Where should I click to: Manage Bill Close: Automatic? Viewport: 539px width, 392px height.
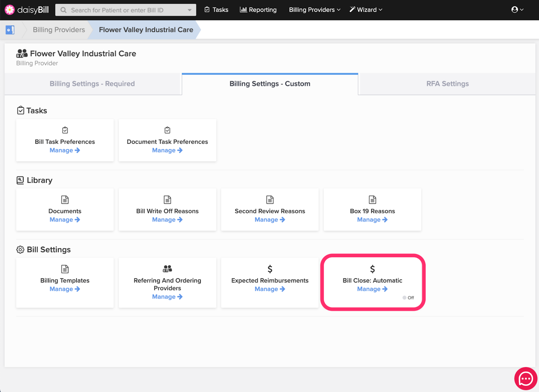(x=373, y=289)
